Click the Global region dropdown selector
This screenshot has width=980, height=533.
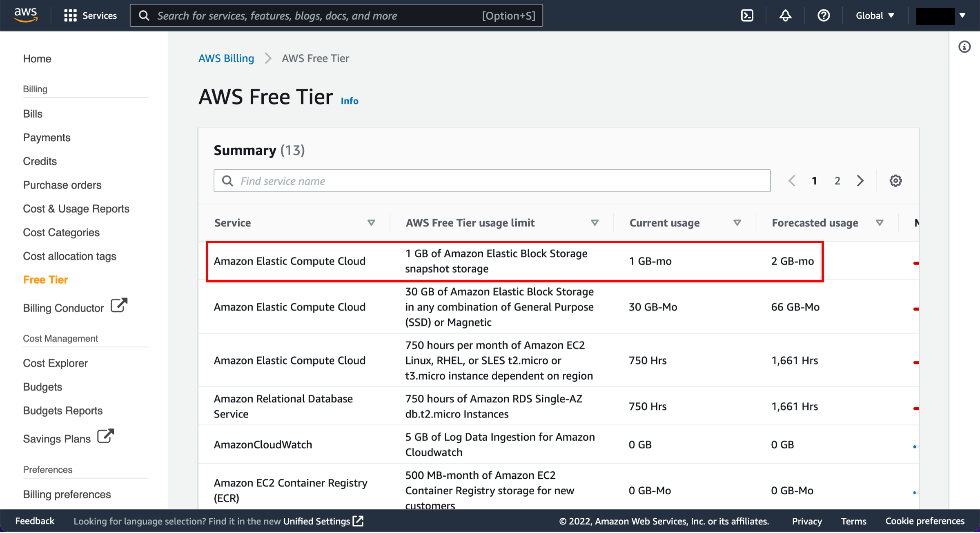[x=873, y=15]
